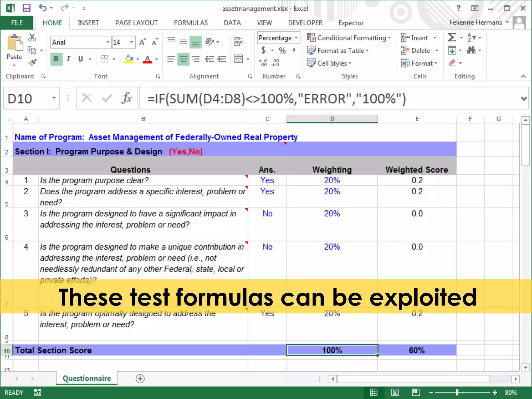Click the Save icon in the quick access toolbar

tap(26, 8)
